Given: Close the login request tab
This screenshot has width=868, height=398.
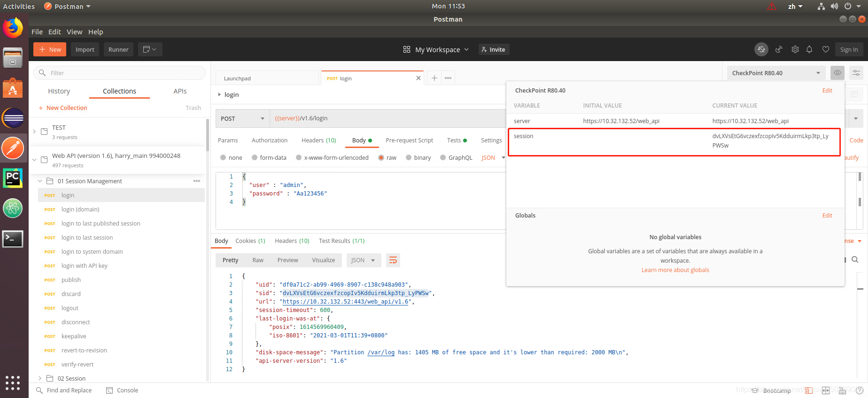Looking at the screenshot, I should click(418, 78).
